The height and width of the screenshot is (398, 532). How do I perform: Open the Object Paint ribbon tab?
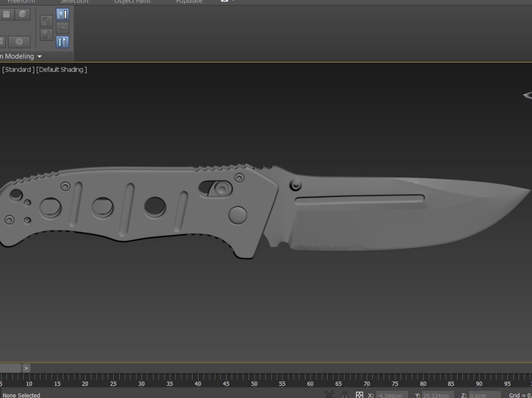click(132, 2)
